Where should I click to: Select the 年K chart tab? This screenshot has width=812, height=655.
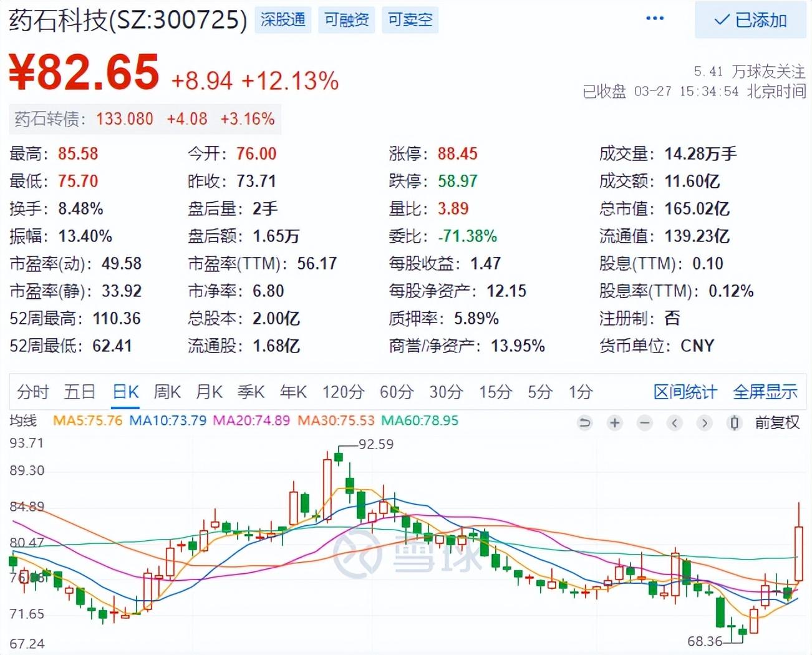tap(293, 392)
